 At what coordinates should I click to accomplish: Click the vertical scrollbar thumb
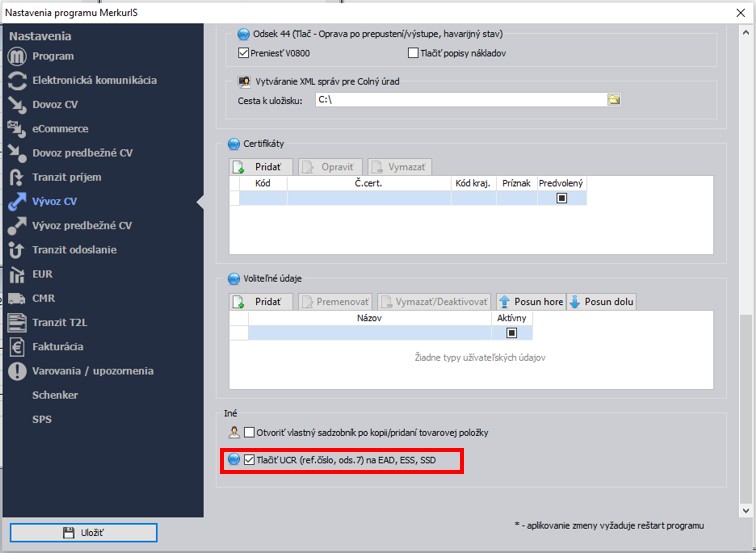(x=745, y=408)
